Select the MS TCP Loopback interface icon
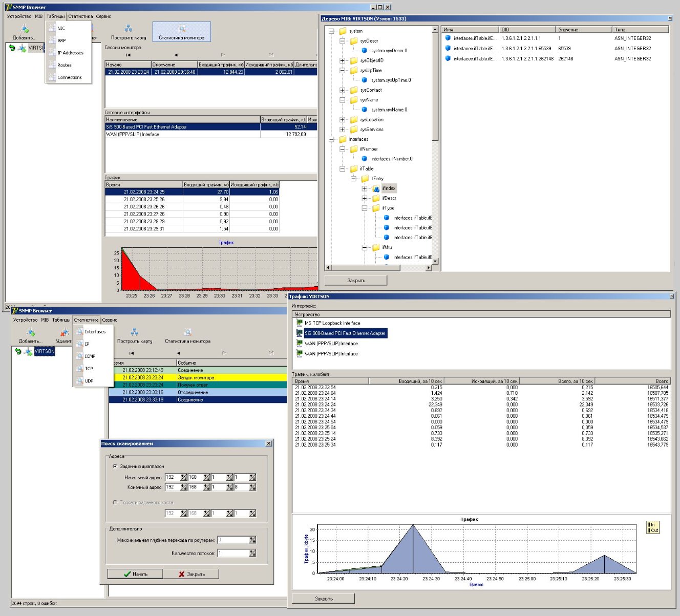680x616 pixels. pyautogui.click(x=300, y=323)
